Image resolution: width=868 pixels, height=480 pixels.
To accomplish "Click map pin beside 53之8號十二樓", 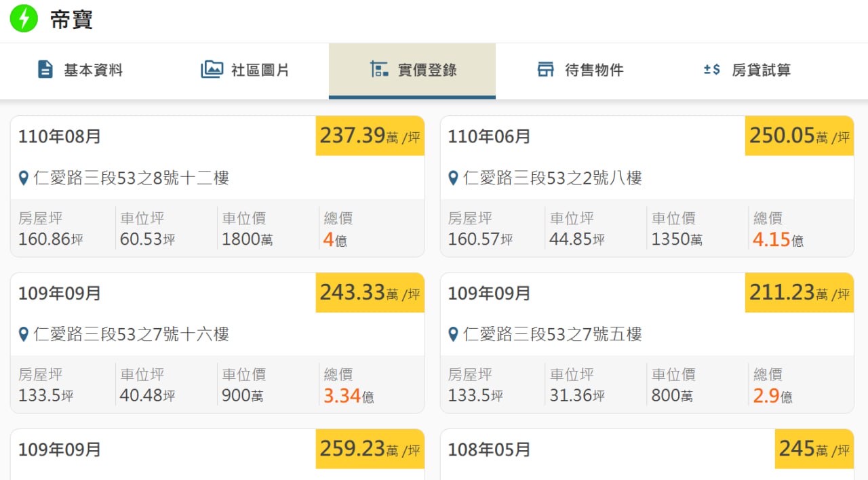I will 24,178.
